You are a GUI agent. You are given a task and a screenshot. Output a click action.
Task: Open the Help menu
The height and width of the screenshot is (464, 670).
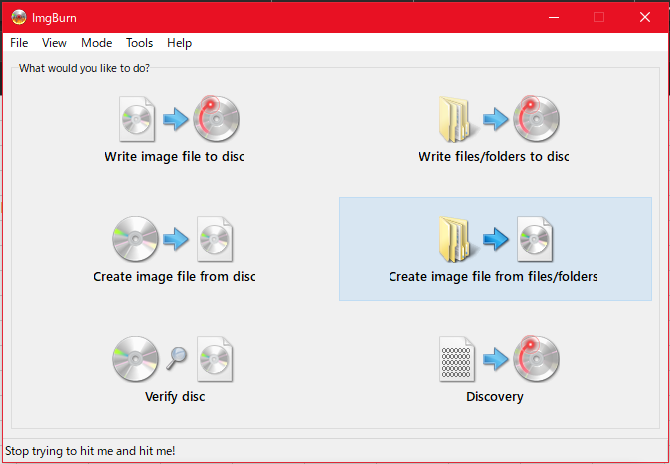[179, 43]
